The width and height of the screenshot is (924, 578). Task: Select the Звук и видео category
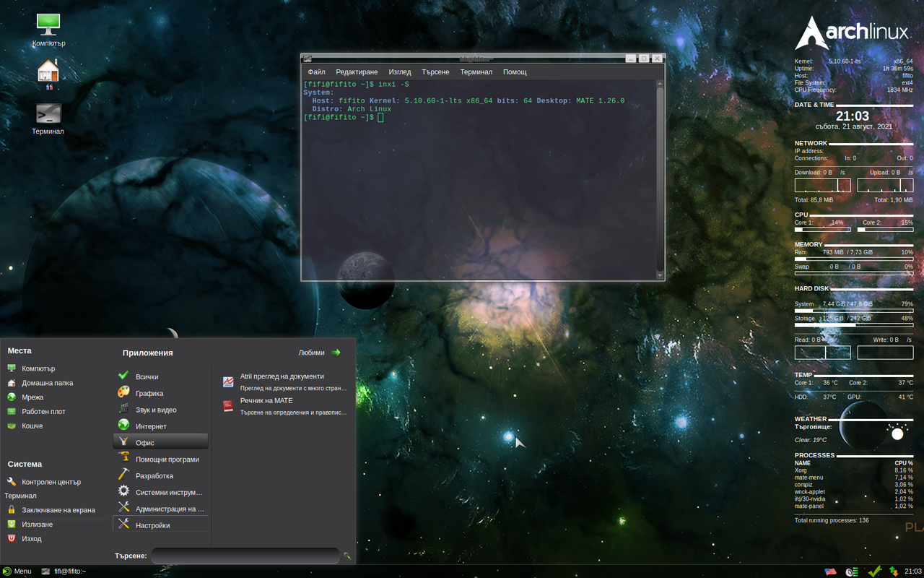[160, 410]
